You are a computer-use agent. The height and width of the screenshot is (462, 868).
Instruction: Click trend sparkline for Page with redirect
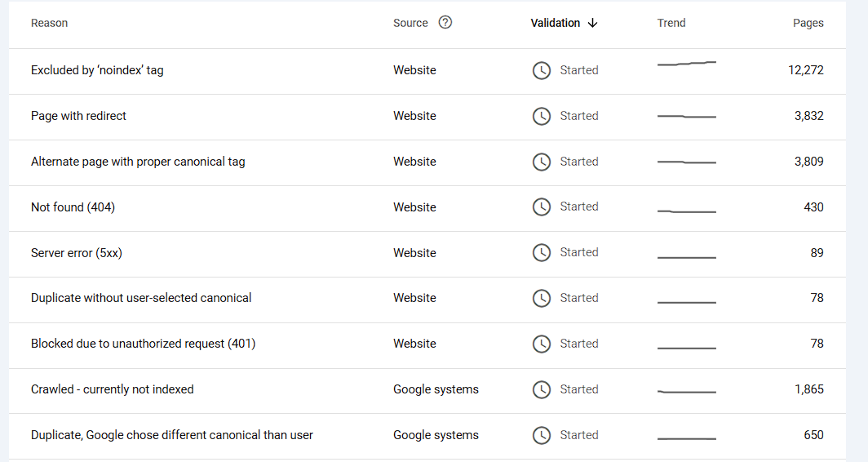pos(686,117)
